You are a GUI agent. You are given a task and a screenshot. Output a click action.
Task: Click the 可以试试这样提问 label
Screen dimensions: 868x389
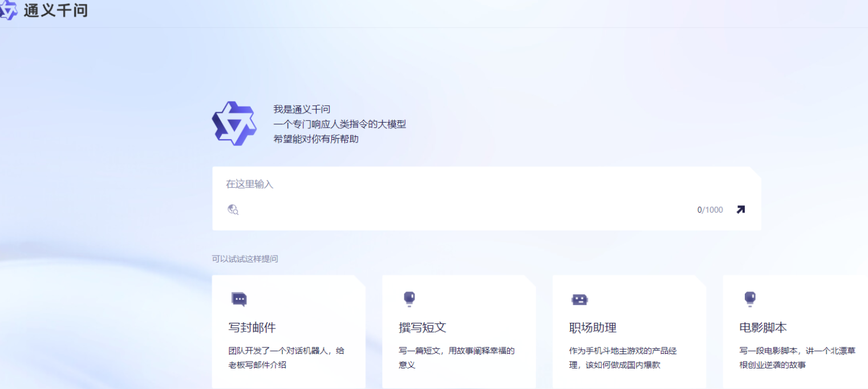click(x=245, y=259)
